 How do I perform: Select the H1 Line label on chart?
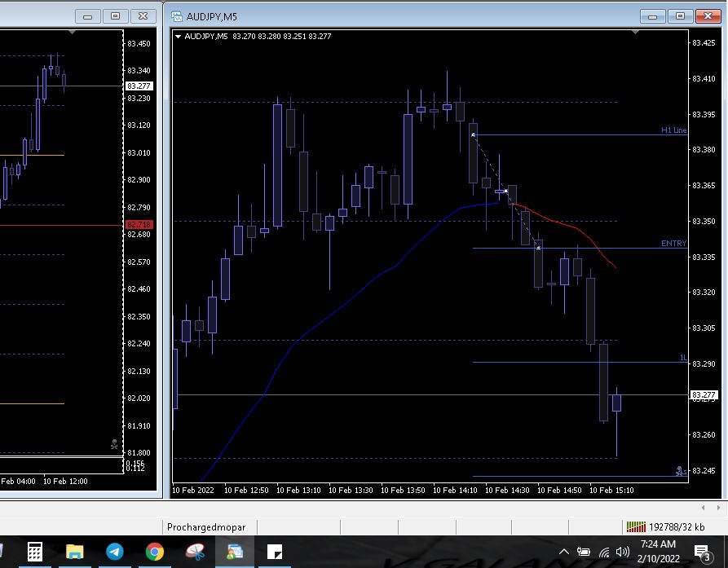(673, 130)
